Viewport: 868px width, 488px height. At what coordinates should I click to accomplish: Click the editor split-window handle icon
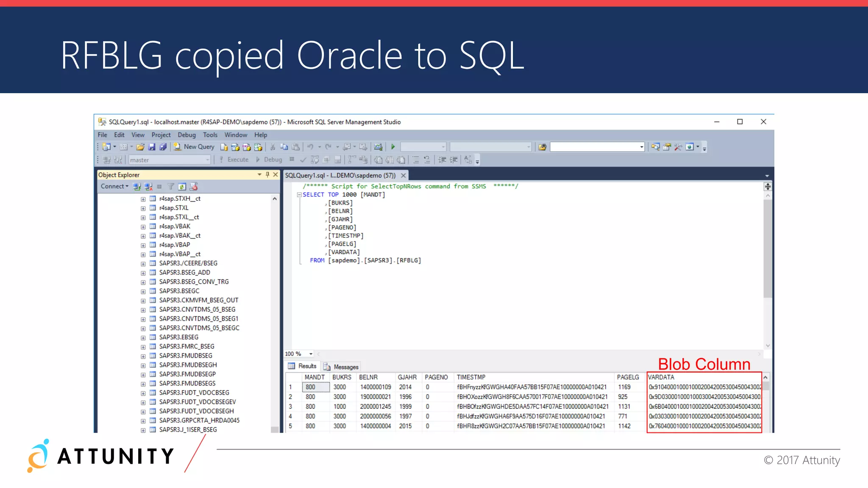[x=768, y=186]
